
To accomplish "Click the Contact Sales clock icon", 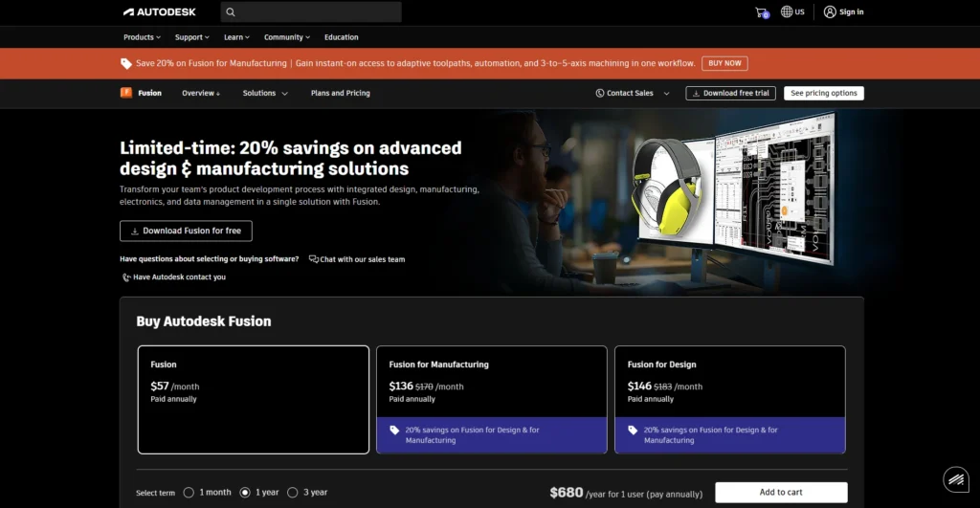I will (599, 93).
